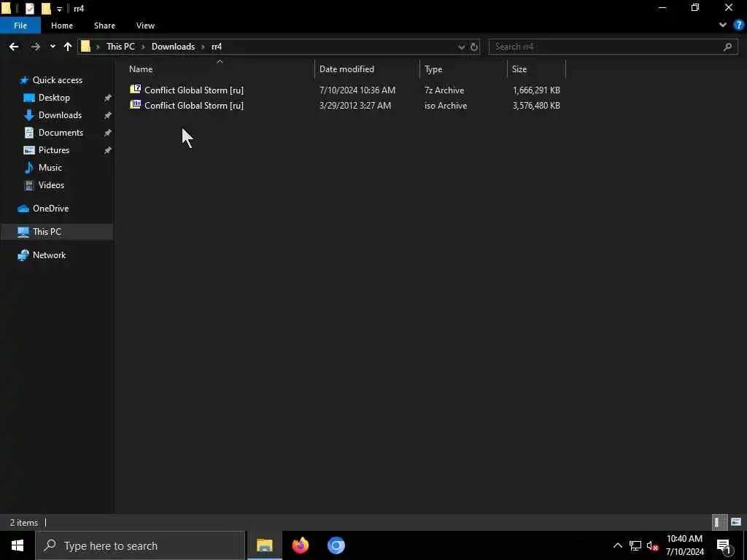The width and height of the screenshot is (747, 560).
Task: Click Downloads in the address bar
Action: (173, 47)
